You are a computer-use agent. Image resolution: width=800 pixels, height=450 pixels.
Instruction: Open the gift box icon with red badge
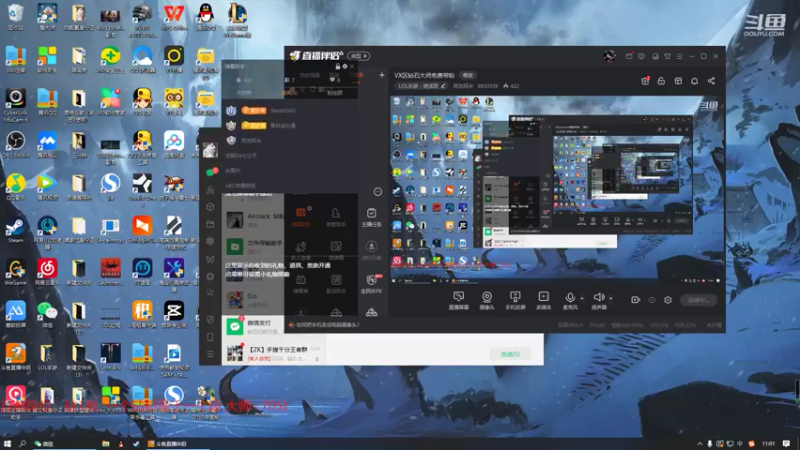click(x=645, y=81)
